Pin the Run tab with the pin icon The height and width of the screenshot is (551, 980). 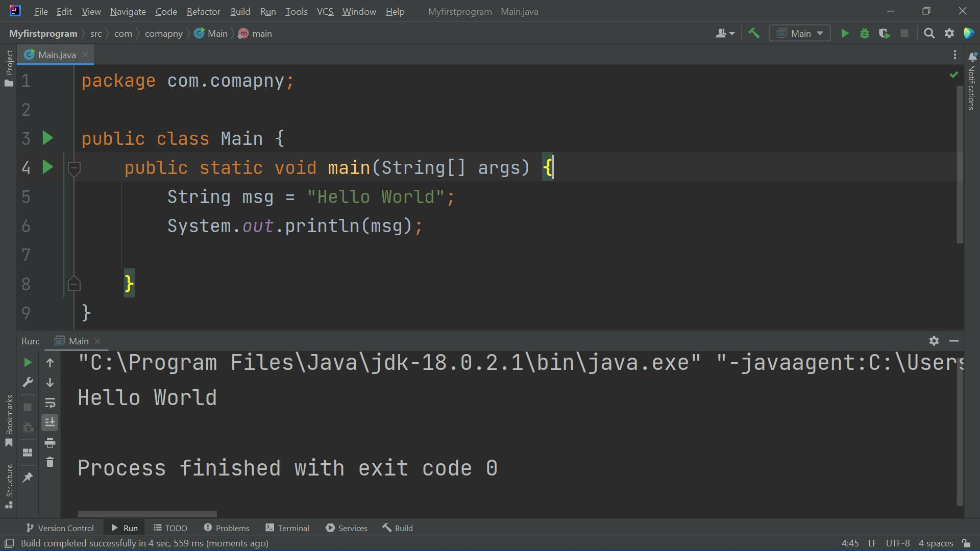(x=28, y=478)
